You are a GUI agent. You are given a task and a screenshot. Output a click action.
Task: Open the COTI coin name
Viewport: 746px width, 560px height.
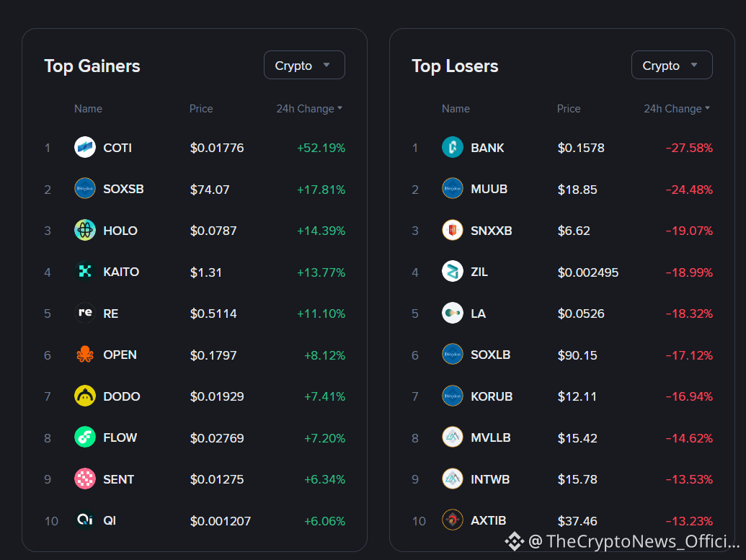[117, 148]
